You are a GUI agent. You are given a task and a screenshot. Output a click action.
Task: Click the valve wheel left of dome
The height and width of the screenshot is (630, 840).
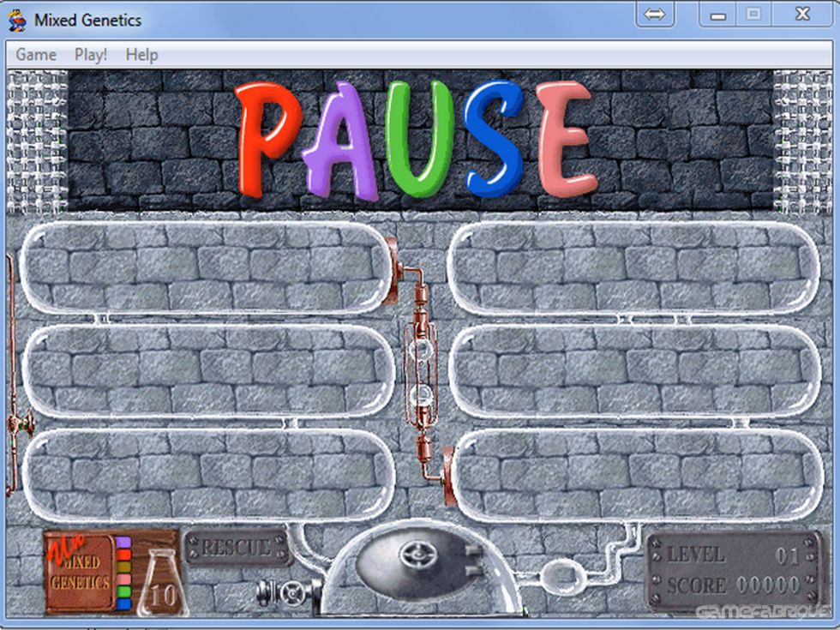pos(292,593)
